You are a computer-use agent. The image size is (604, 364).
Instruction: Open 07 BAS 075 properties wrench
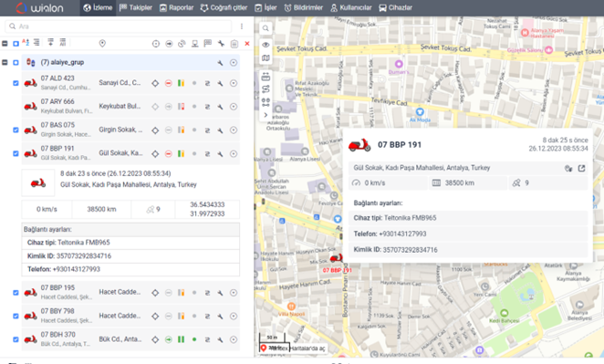point(220,130)
